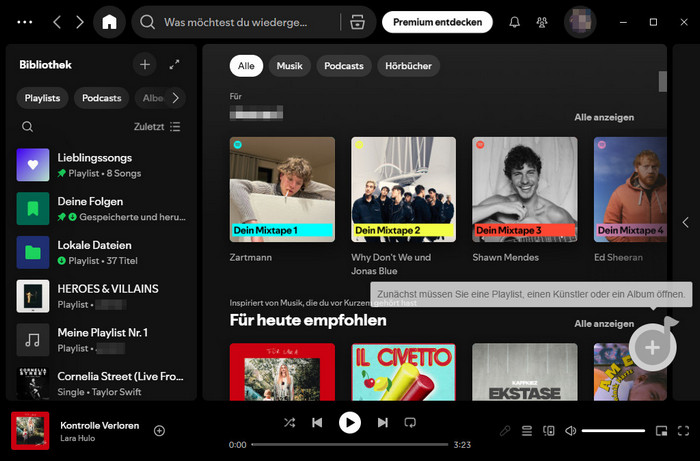Filter library by Playlists

pos(42,98)
